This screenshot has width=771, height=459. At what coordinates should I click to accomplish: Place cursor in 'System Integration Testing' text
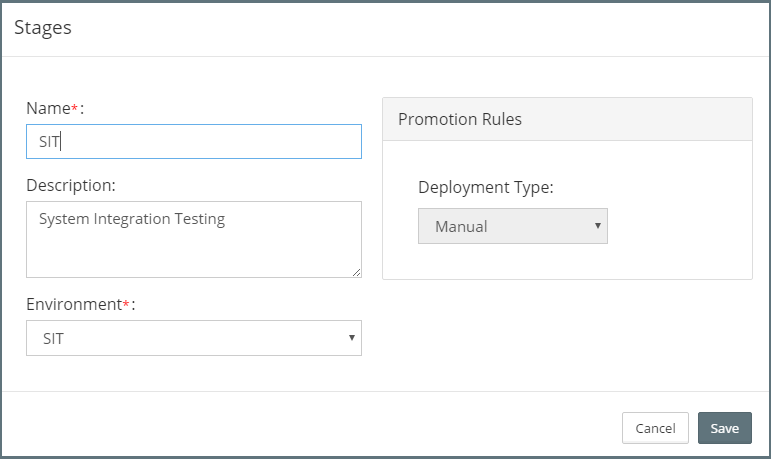[131, 219]
